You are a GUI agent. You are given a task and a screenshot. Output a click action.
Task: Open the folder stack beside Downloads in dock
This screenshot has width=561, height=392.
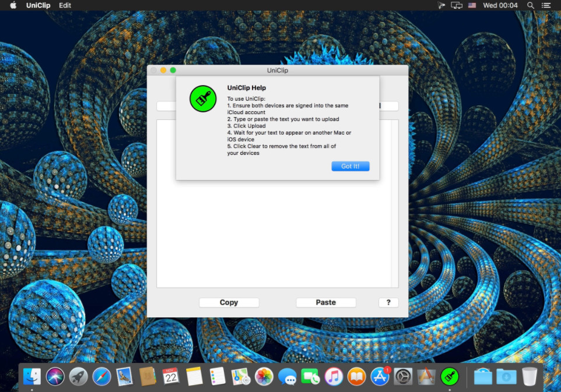pos(483,377)
